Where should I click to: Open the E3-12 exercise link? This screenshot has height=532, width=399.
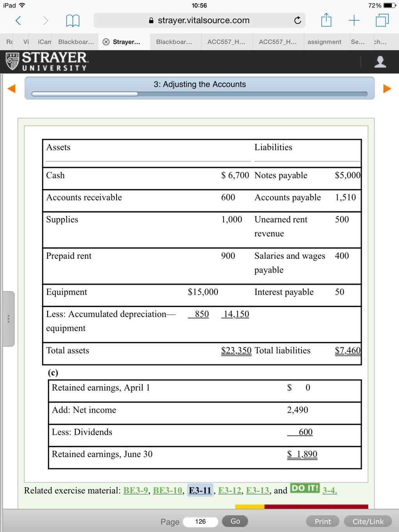230,490
